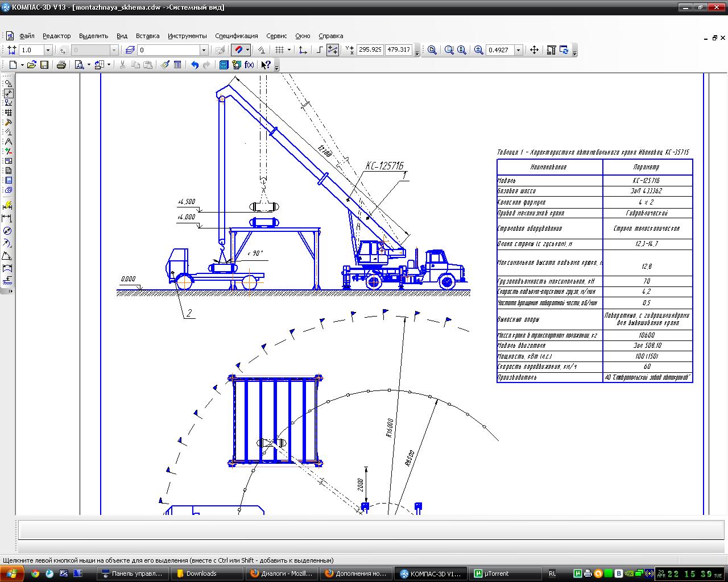Click the Undo arrow icon
The height and width of the screenshot is (582, 728).
point(195,65)
